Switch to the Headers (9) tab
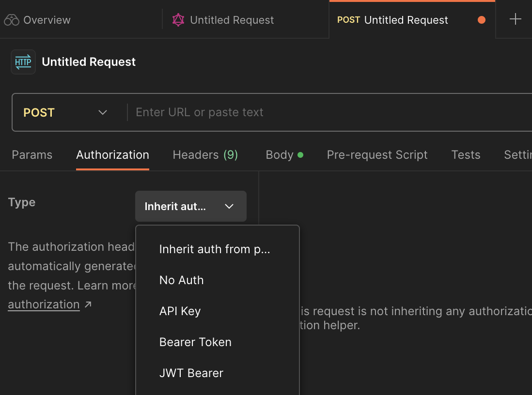The width and height of the screenshot is (532, 395). [x=204, y=154]
